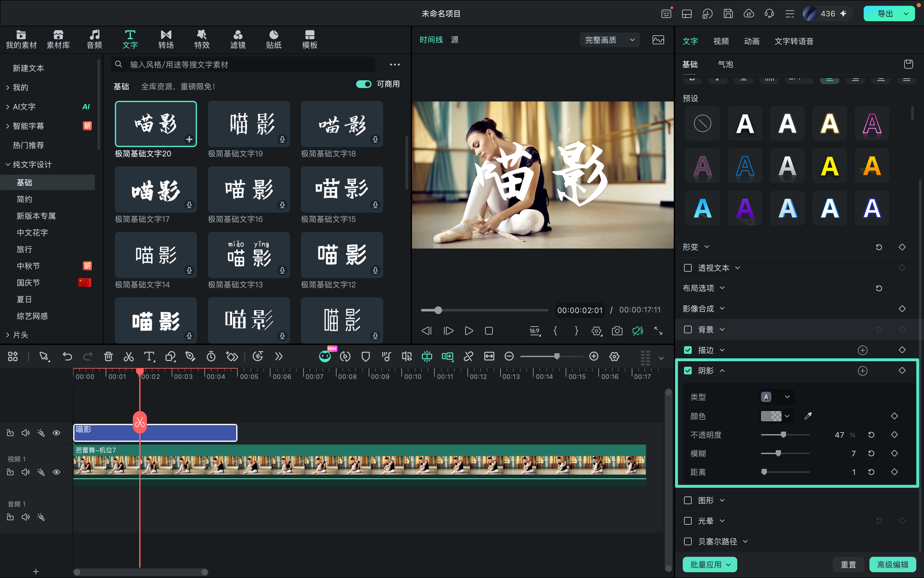This screenshot has width=924, height=578.
Task: Click the fullscreen expand icon in preview
Action: [x=658, y=331]
